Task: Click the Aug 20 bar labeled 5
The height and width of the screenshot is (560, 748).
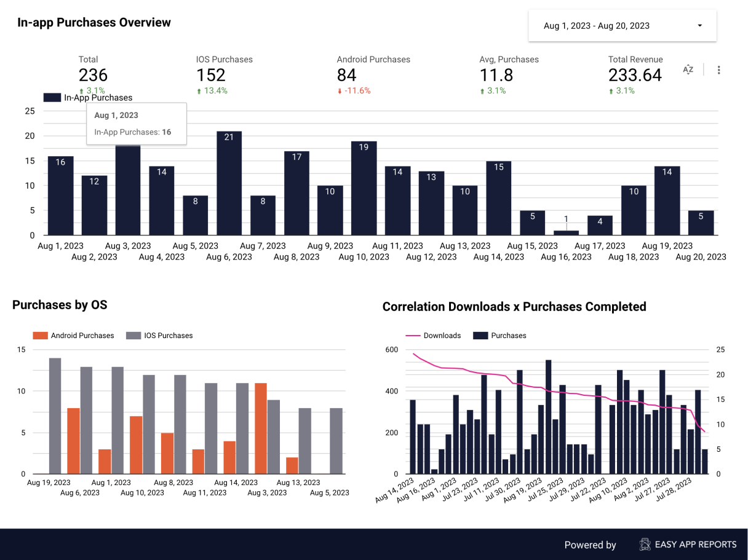Action: pos(701,223)
